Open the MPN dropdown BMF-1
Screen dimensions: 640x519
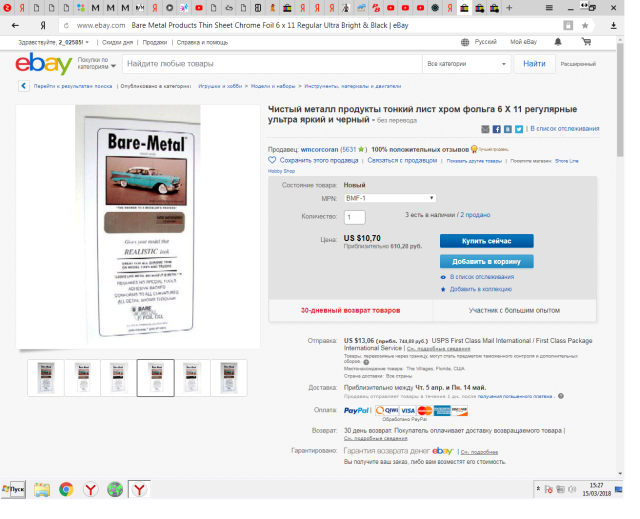[x=390, y=198]
